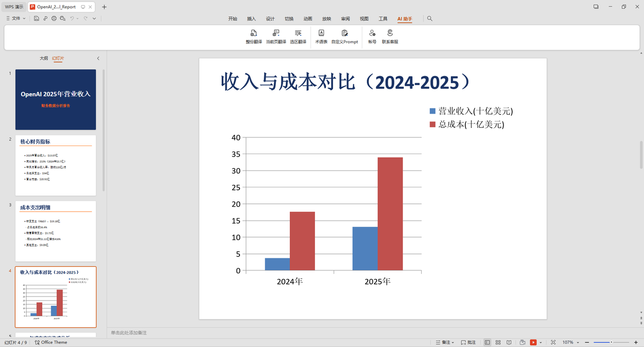Open the 文件 menu
Viewport: 644px width, 347px height.
13,18
